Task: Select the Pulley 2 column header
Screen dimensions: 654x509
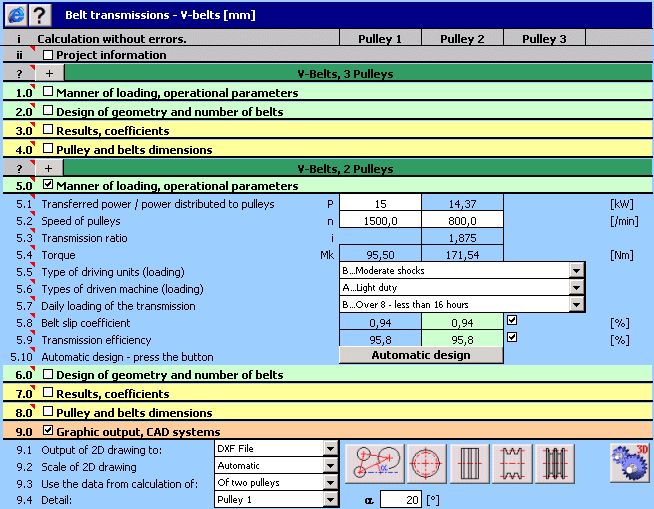Action: 462,38
